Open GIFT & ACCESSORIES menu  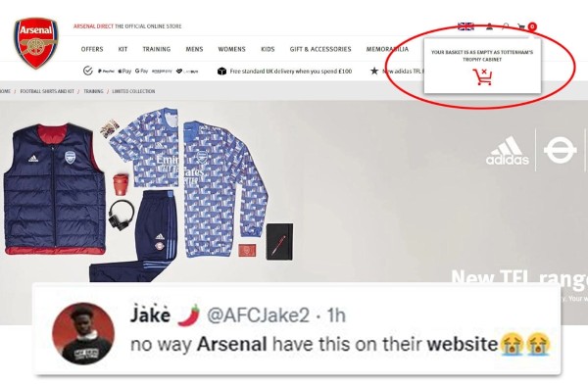click(x=320, y=49)
